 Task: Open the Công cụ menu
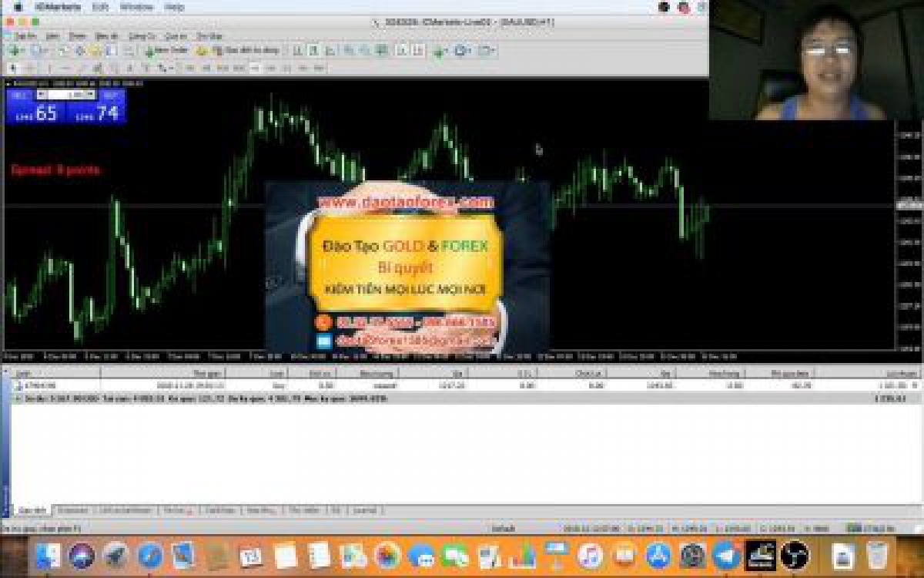142,35
